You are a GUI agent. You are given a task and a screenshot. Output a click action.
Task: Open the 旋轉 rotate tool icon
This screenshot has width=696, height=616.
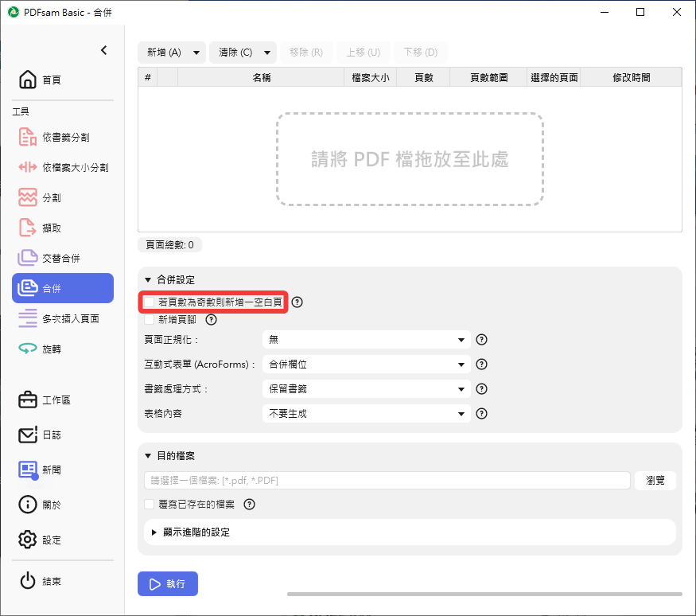28,349
